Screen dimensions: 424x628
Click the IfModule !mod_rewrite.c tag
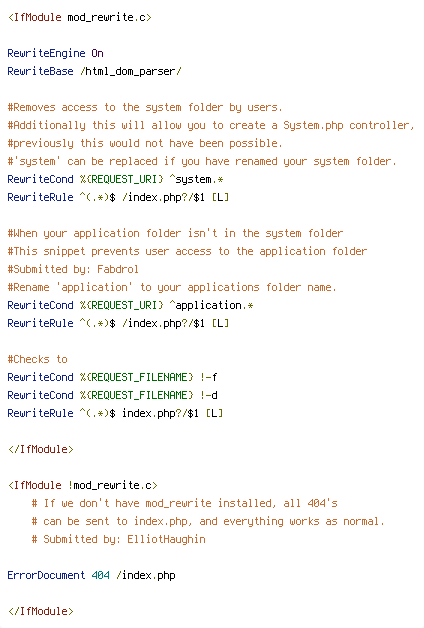[83, 485]
